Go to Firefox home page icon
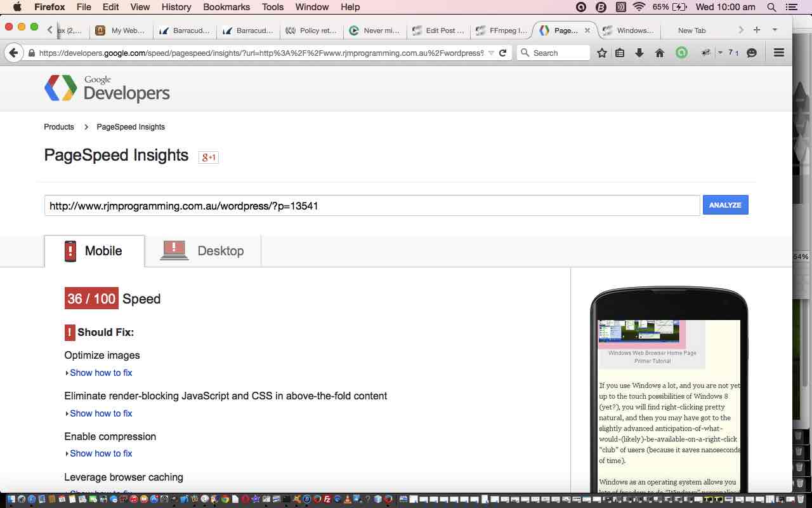 (x=660, y=53)
